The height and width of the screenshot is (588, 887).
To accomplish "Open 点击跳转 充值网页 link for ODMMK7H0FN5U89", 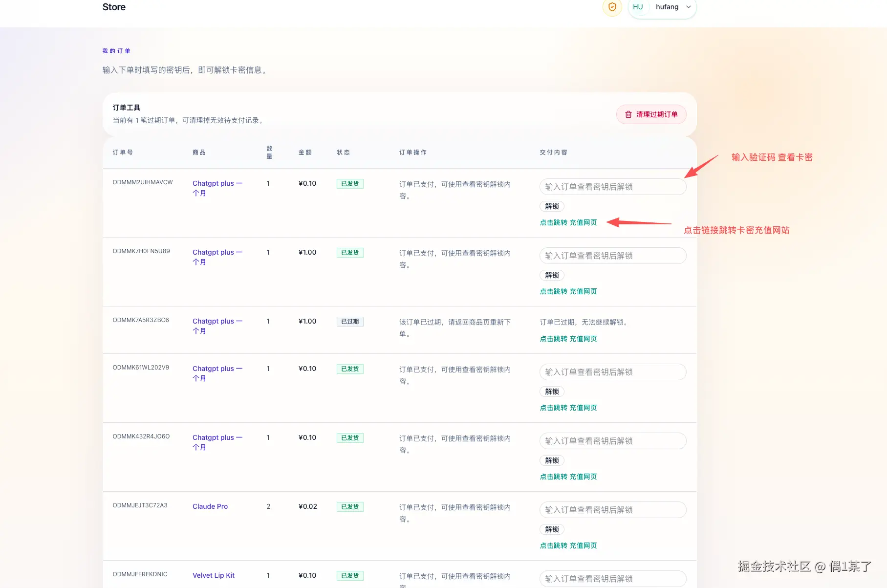I will [568, 291].
